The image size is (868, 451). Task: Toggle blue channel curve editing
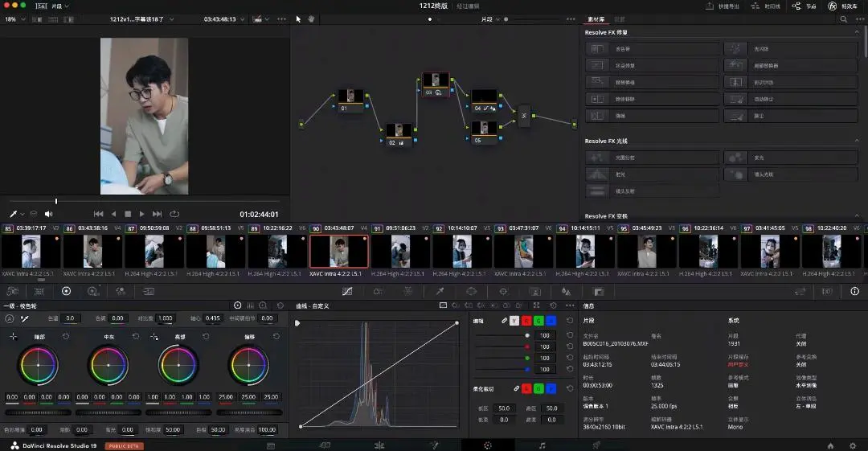coord(551,321)
